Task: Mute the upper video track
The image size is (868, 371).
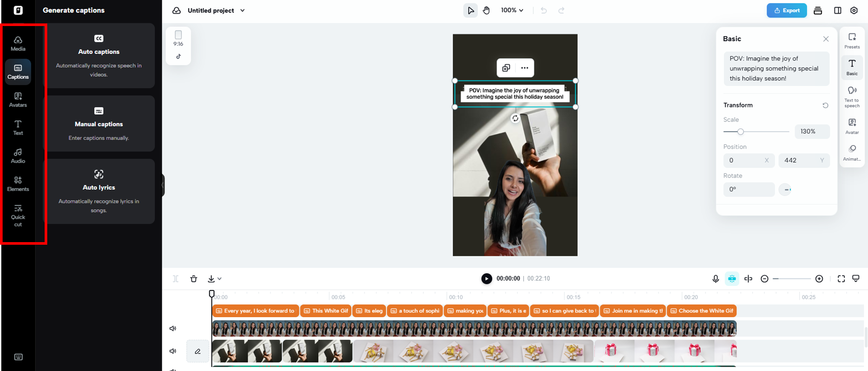Action: point(173,328)
